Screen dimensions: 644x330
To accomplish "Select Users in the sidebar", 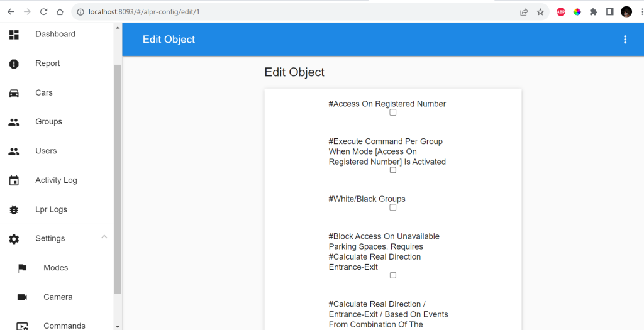I will click(57, 151).
